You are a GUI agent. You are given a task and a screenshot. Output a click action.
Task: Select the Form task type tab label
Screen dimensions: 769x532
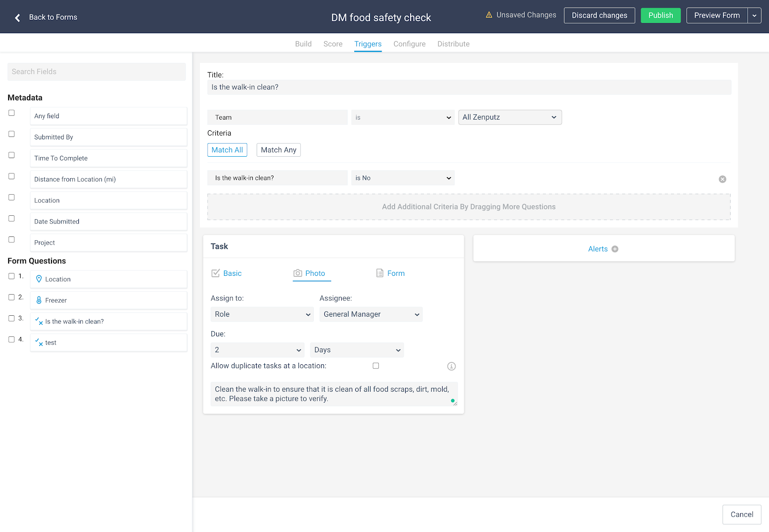click(x=396, y=273)
